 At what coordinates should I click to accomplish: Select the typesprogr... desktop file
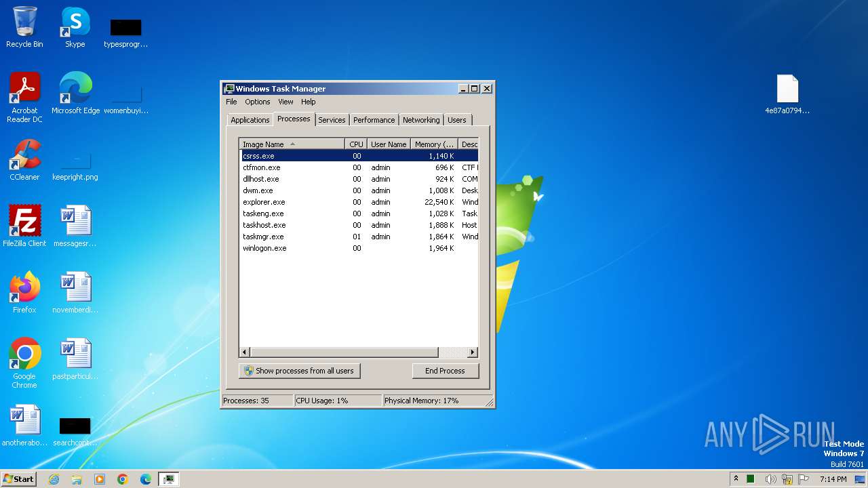(x=125, y=33)
